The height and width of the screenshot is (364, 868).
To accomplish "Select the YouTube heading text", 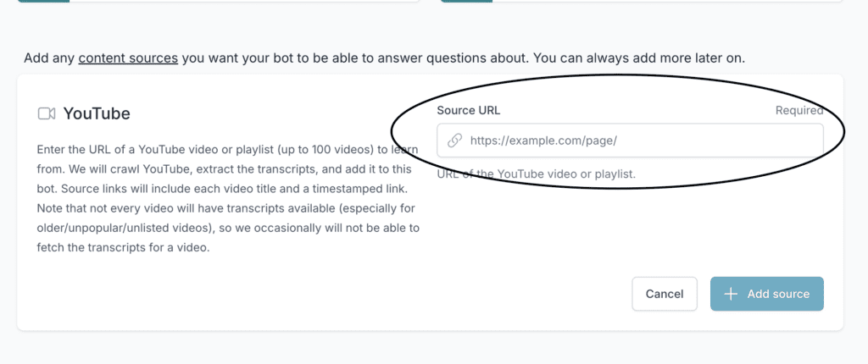I will [x=97, y=113].
